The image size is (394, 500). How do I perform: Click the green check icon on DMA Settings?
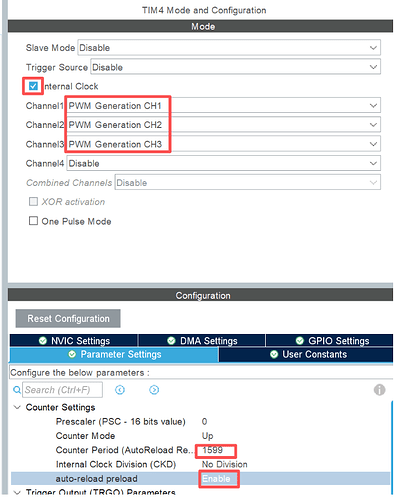tap(171, 341)
